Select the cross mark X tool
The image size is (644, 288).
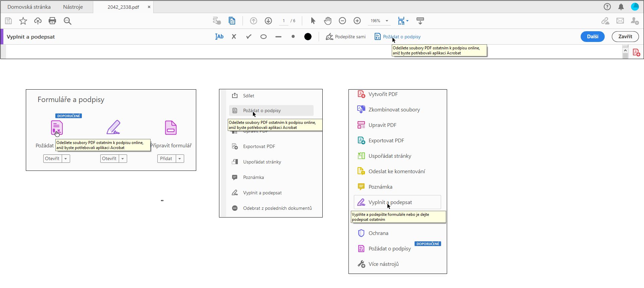234,37
